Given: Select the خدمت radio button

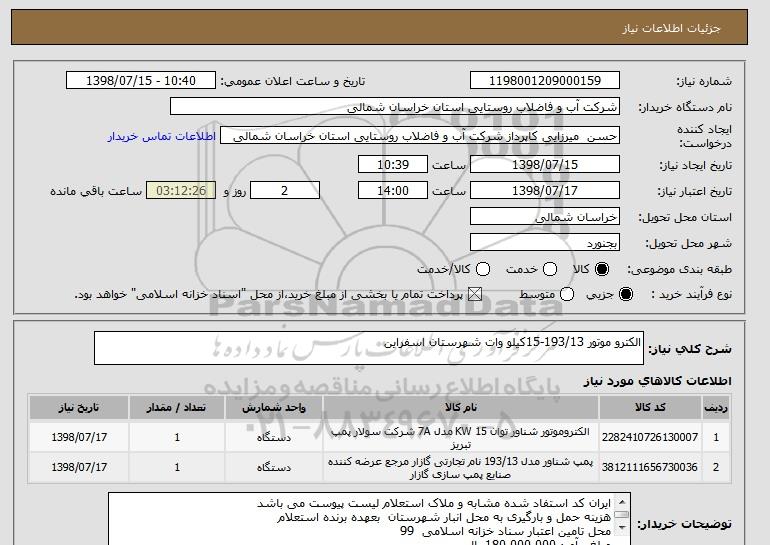Looking at the screenshot, I should point(550,269).
